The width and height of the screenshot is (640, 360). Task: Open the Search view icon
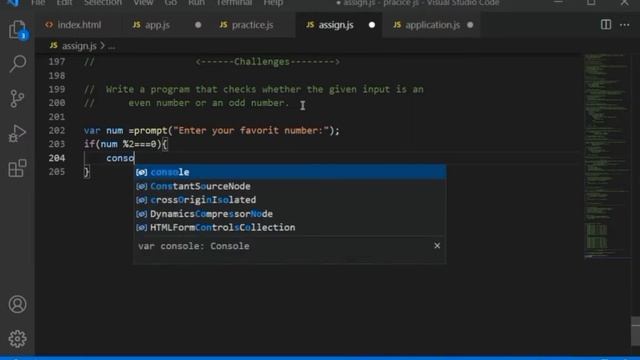pyautogui.click(x=18, y=64)
